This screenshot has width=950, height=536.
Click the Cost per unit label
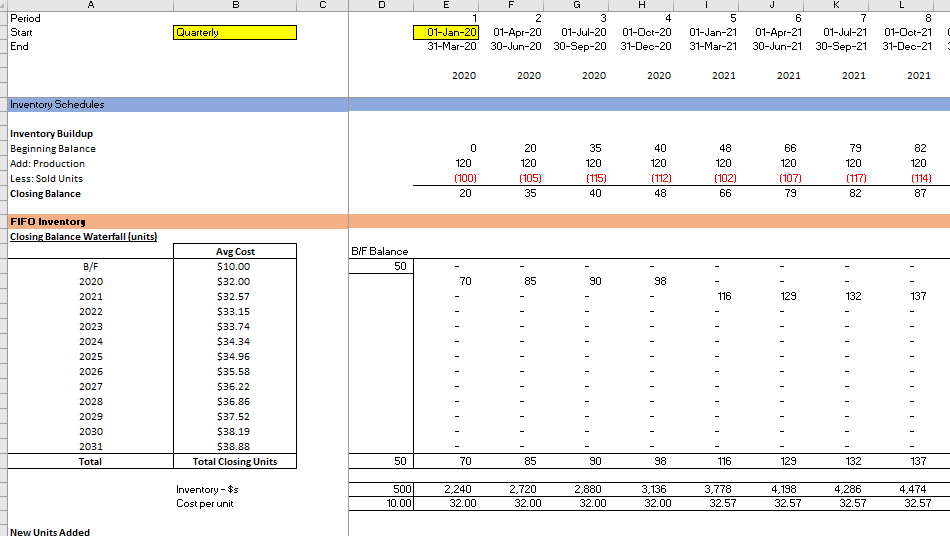tap(205, 504)
